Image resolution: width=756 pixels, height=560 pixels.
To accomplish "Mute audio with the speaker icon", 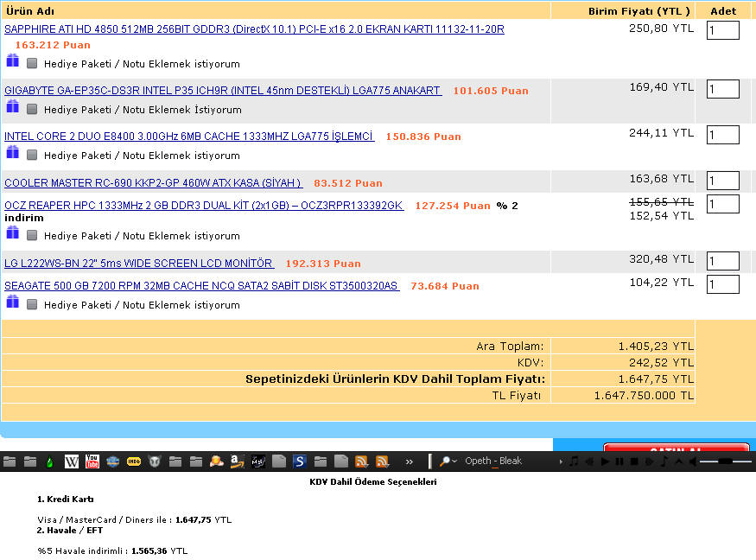I will tap(692, 461).
